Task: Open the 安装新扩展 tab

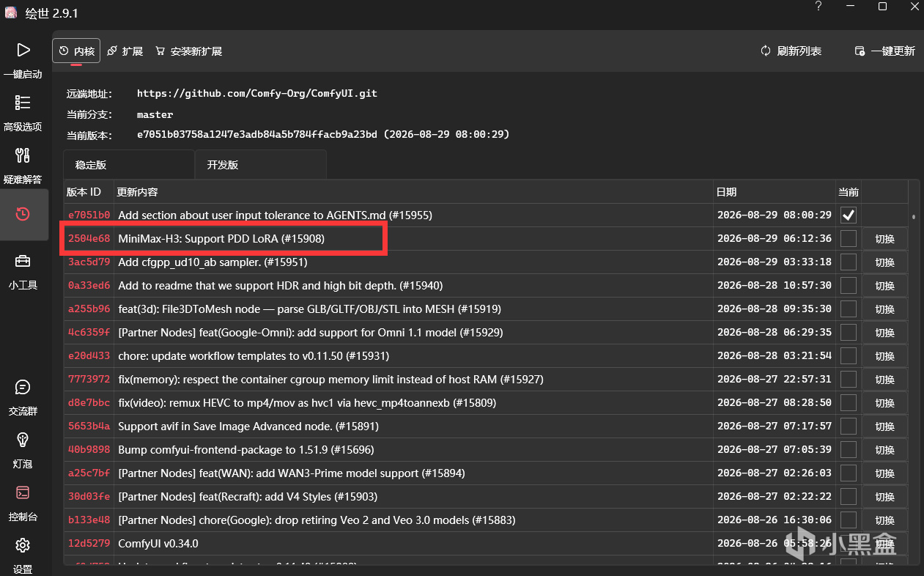Action: coord(188,51)
